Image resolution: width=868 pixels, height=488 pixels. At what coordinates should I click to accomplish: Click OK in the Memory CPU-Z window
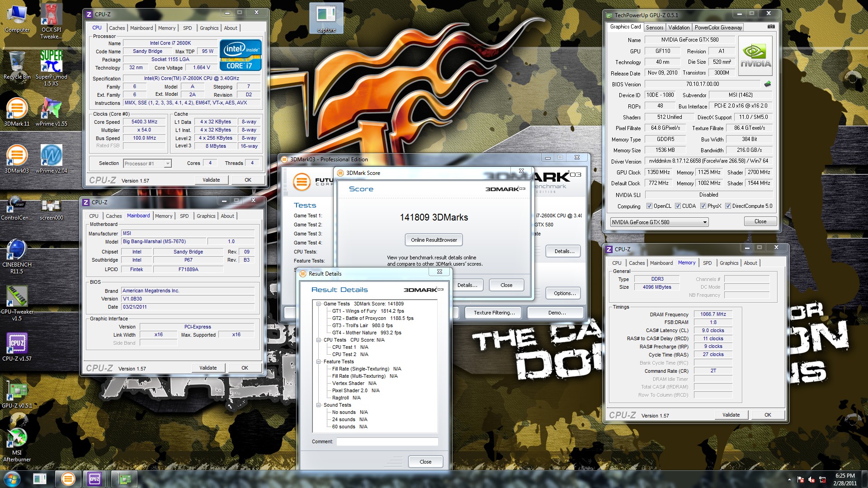(768, 415)
